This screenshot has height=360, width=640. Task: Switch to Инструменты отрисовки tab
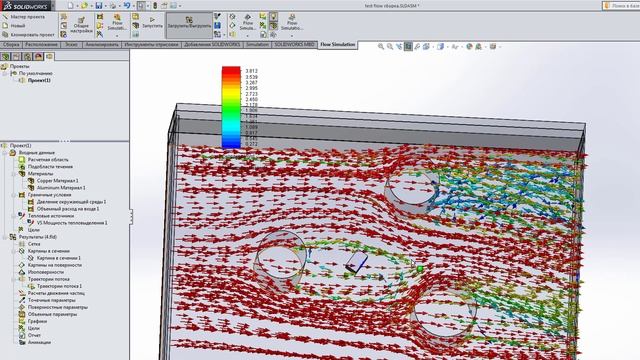[151, 44]
